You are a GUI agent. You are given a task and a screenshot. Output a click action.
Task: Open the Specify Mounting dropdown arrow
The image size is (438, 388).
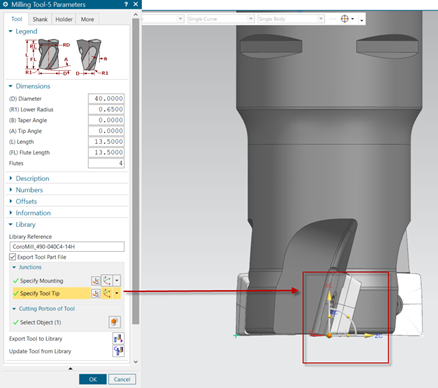click(117, 281)
